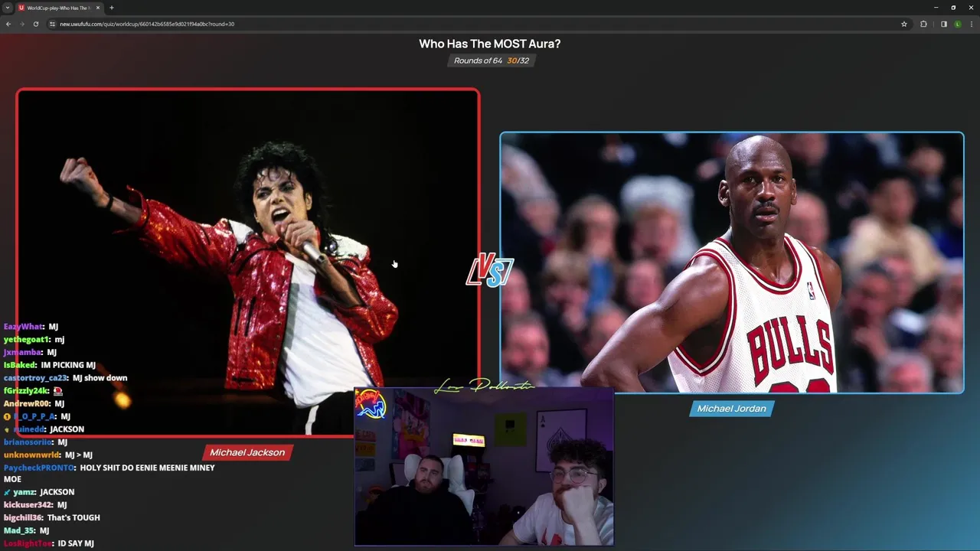Open site information icon in address bar

pyautogui.click(x=52, y=24)
